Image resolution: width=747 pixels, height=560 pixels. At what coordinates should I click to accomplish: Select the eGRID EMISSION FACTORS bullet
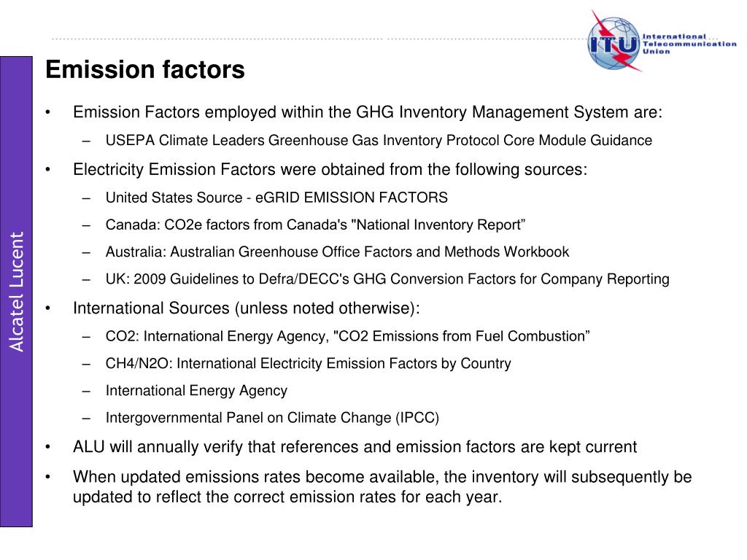point(276,198)
